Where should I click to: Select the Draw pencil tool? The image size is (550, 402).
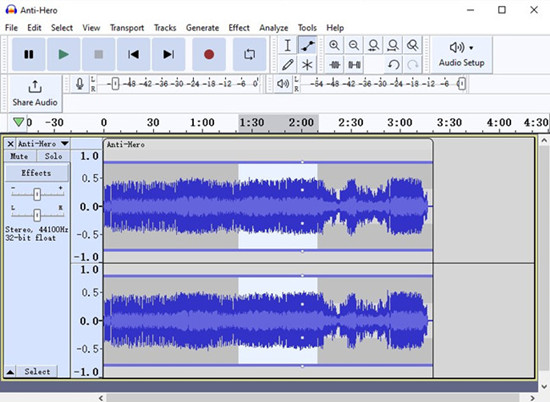[287, 65]
